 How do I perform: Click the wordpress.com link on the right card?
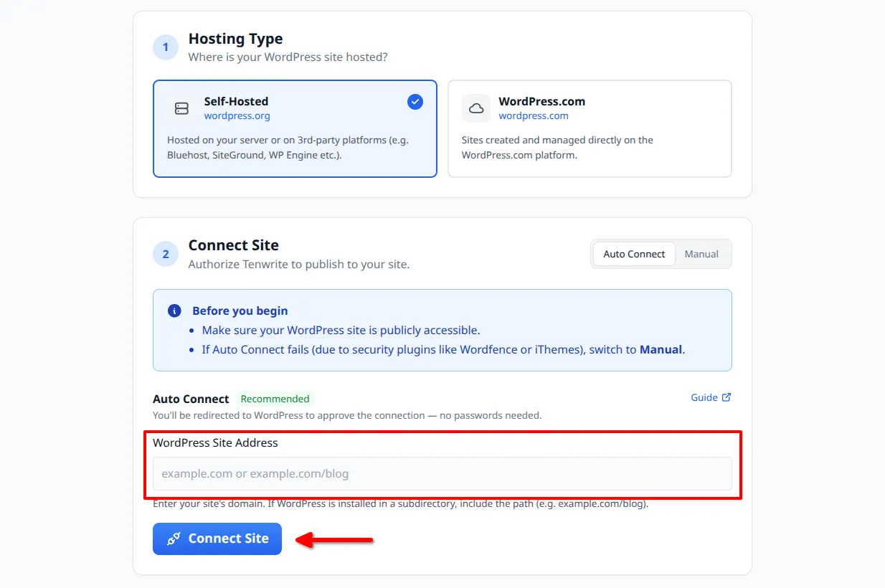click(x=532, y=115)
